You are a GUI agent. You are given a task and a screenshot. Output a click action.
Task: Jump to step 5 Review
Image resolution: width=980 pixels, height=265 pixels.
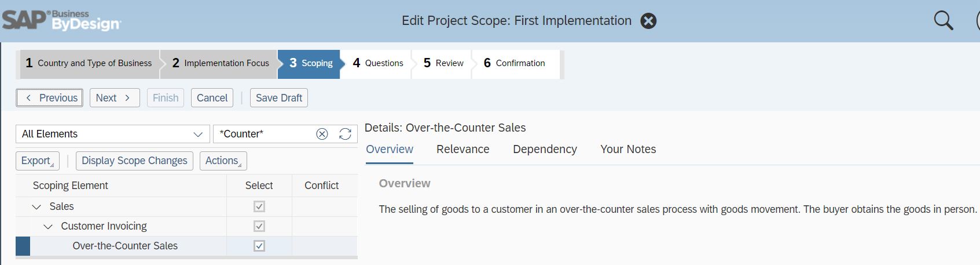(443, 63)
